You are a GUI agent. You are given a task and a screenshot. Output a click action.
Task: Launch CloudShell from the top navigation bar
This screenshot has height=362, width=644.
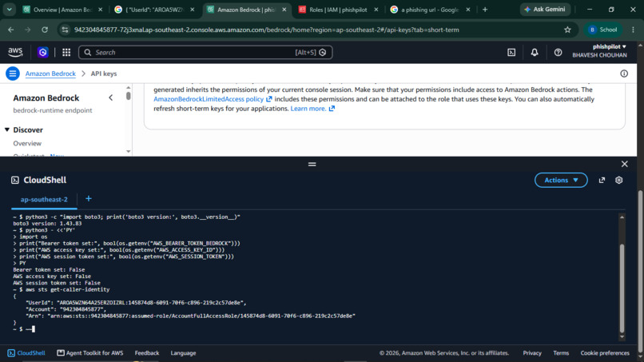(511, 52)
